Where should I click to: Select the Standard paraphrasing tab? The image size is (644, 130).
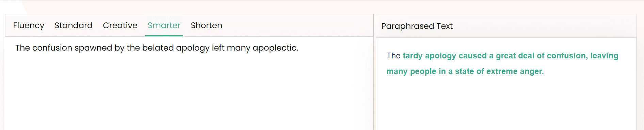point(74,25)
